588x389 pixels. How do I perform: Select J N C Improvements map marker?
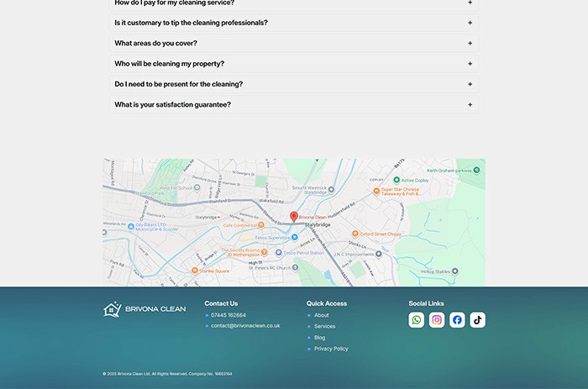(379, 254)
